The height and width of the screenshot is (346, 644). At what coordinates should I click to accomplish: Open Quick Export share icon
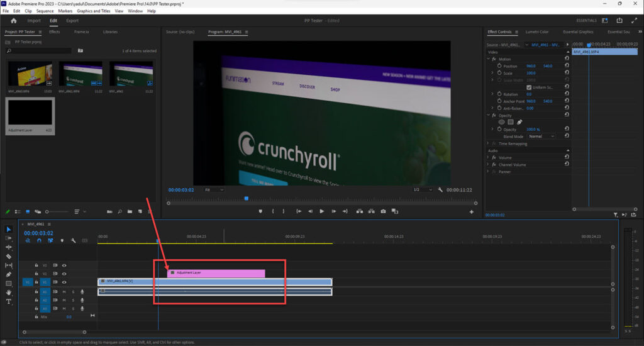[619, 21]
